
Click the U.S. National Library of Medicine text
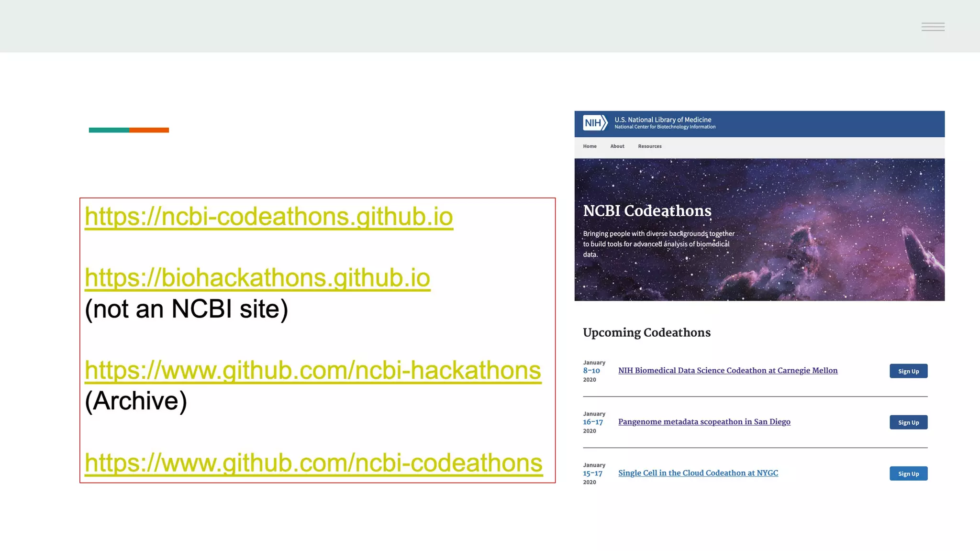tap(663, 120)
